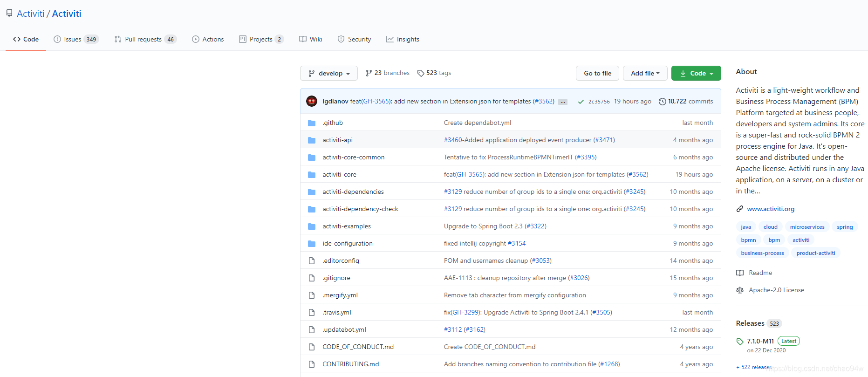Open the Security tab

pos(354,39)
